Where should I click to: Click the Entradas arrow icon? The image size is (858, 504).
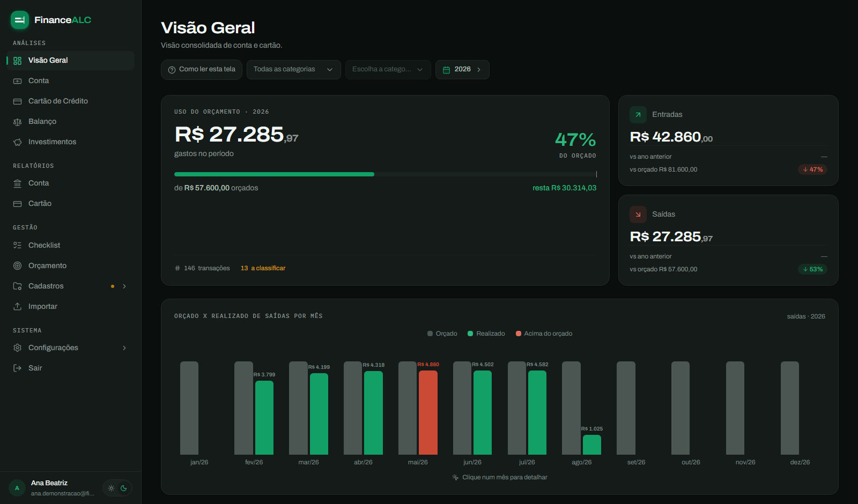(638, 115)
